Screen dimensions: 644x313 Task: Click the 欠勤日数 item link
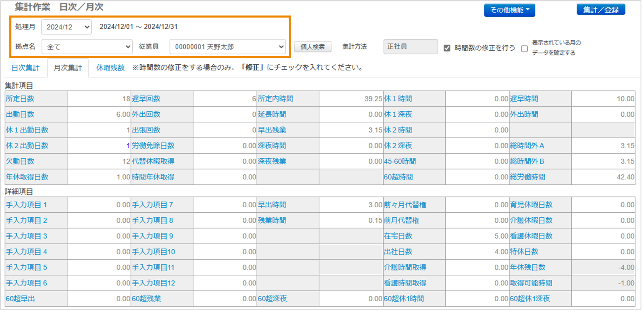(x=20, y=161)
